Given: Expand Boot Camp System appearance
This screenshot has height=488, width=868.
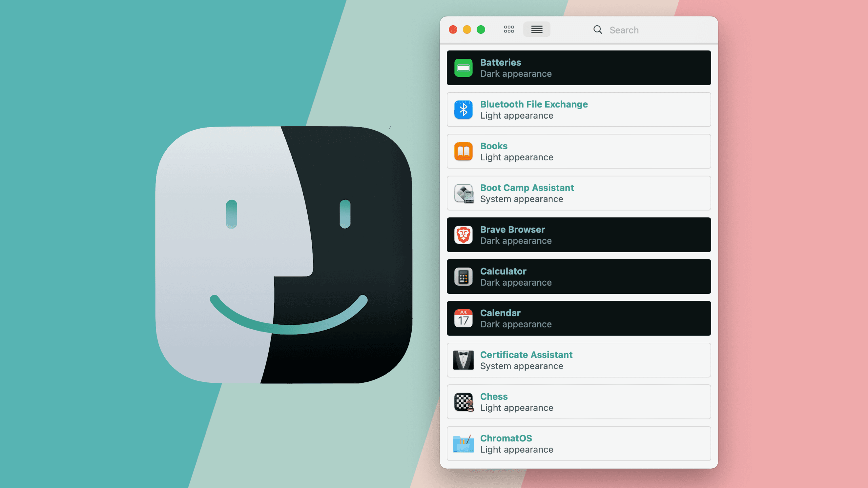Looking at the screenshot, I should click(578, 193).
